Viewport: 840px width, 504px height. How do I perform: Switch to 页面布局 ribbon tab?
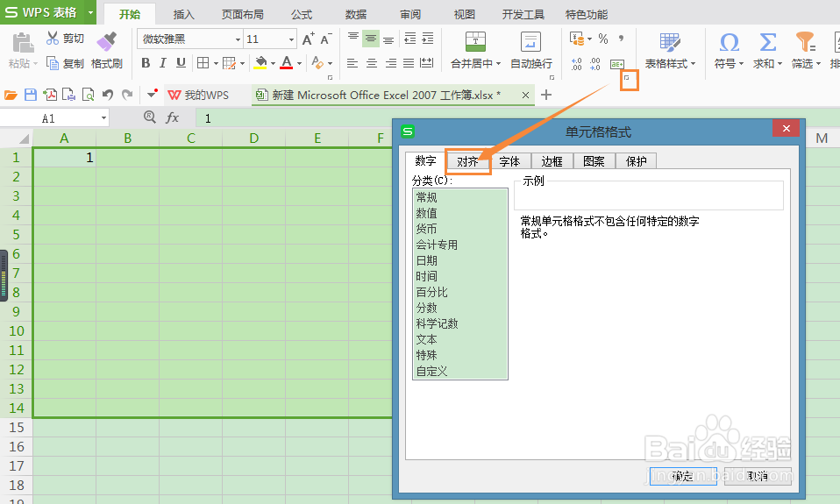(x=243, y=14)
